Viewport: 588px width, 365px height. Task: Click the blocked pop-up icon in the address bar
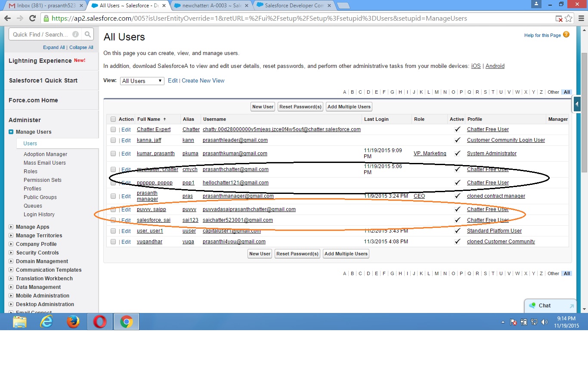pyautogui.click(x=559, y=18)
